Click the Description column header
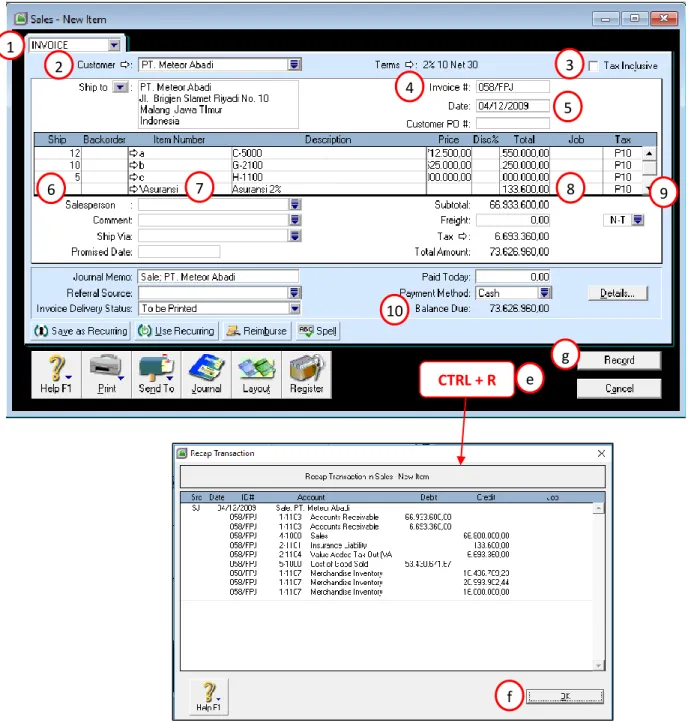 point(328,139)
